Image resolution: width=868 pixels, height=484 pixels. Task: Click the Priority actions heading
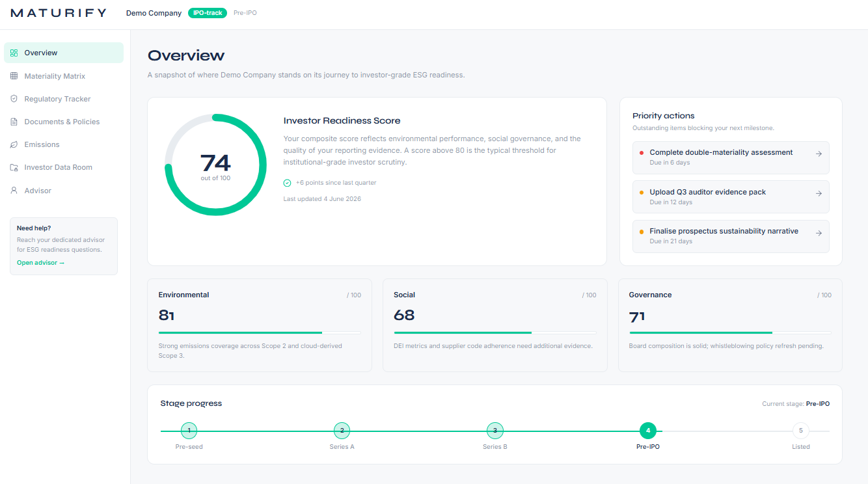click(664, 116)
